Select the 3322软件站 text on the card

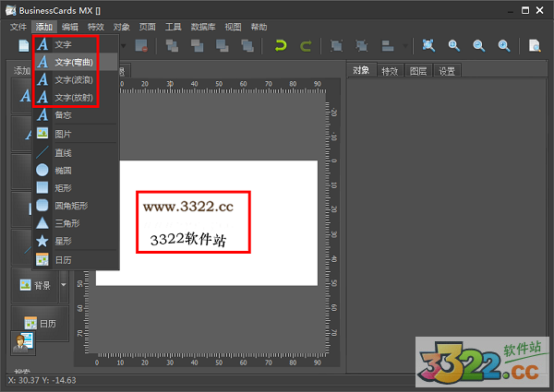[x=188, y=240]
